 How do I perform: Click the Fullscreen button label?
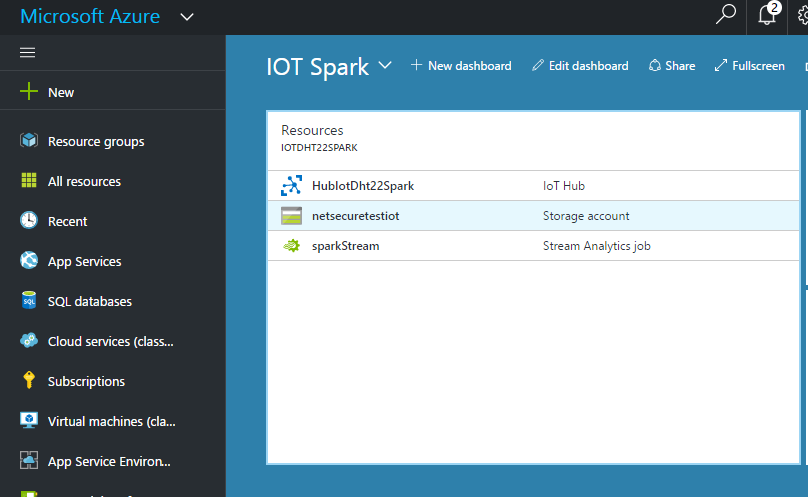759,66
